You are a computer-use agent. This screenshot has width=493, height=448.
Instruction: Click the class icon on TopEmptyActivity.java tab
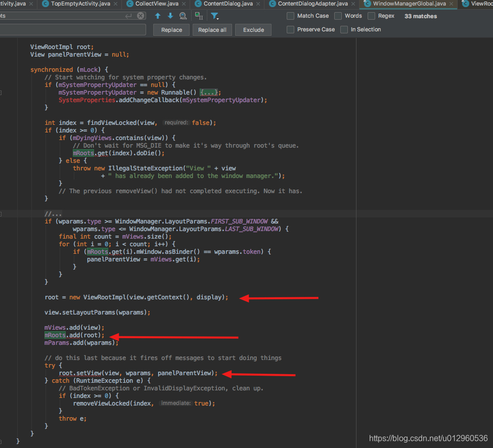[x=46, y=4]
